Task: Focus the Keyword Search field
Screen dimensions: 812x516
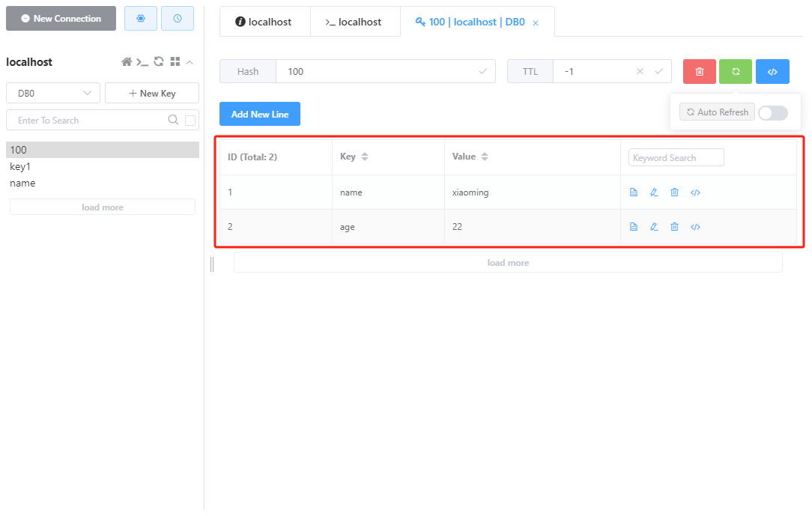Action: point(676,157)
